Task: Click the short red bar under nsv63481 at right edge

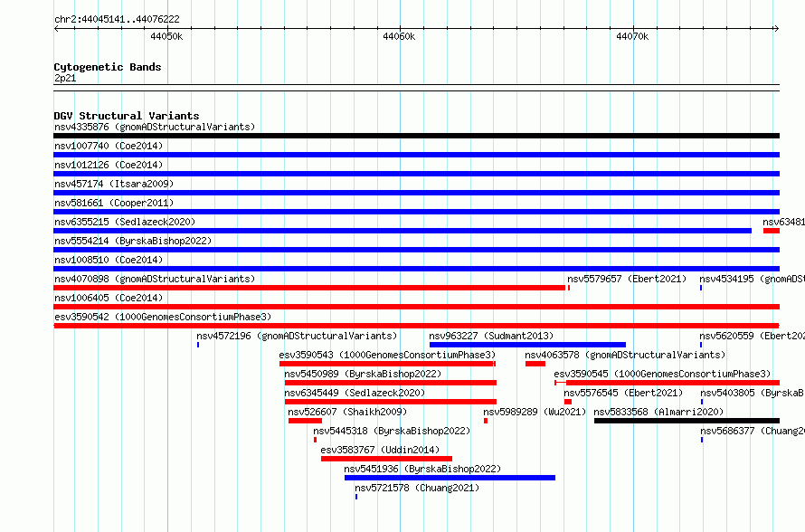Action: [x=772, y=231]
